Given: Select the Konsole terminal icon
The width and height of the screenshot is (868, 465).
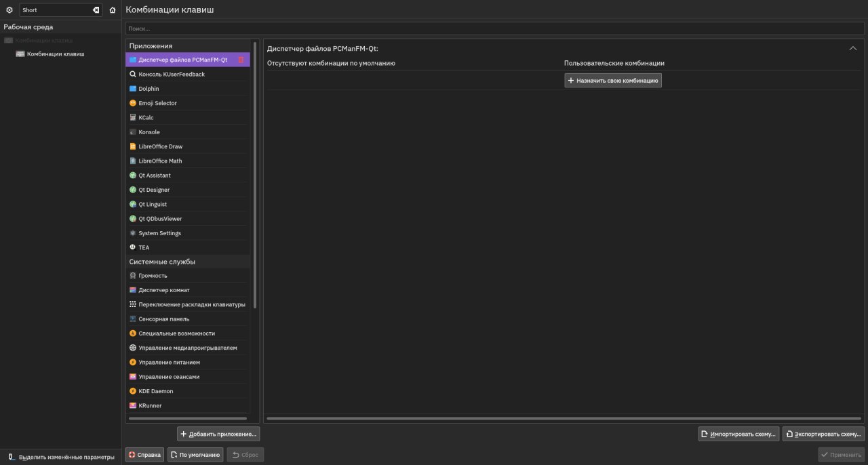Looking at the screenshot, I should pyautogui.click(x=133, y=132).
